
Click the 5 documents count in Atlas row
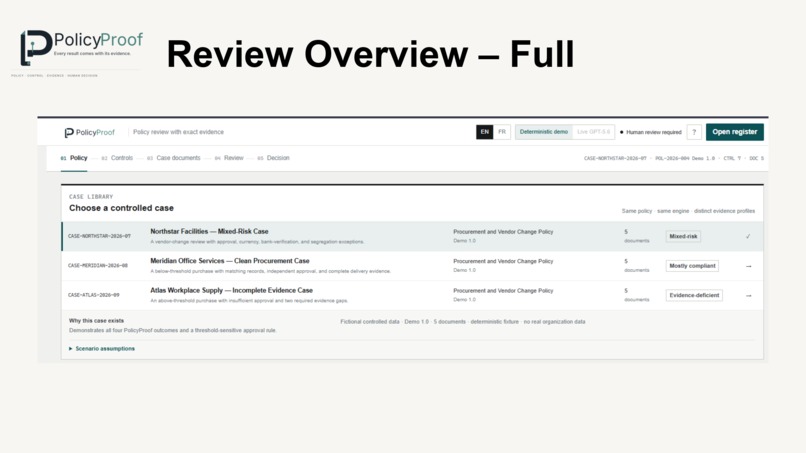(x=636, y=295)
